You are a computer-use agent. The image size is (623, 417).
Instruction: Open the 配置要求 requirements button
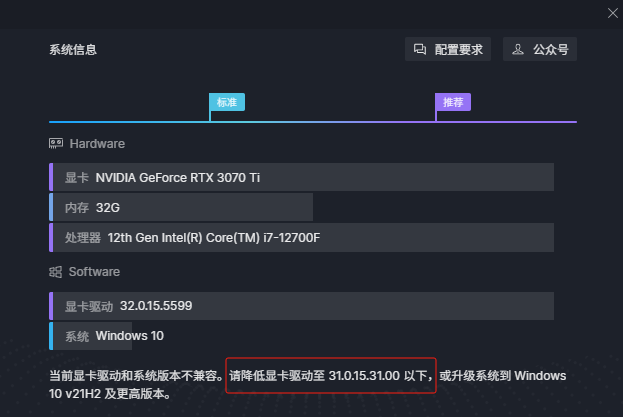point(448,49)
